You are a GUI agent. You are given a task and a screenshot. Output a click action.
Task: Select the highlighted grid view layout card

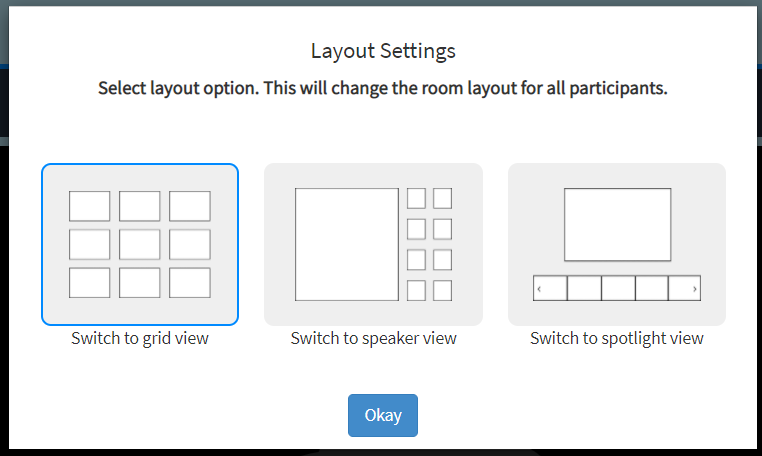pyautogui.click(x=140, y=244)
